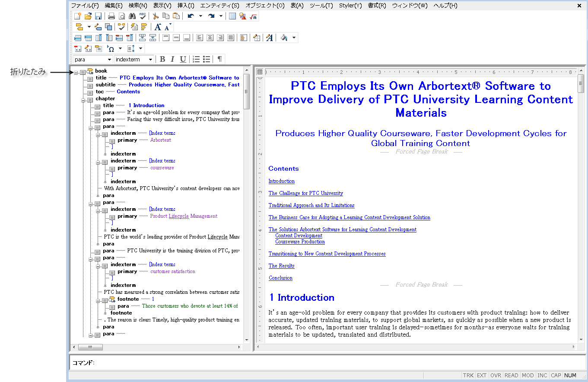The width and height of the screenshot is (588, 382).
Task: Toggle Italic formatting
Action: pos(173,59)
